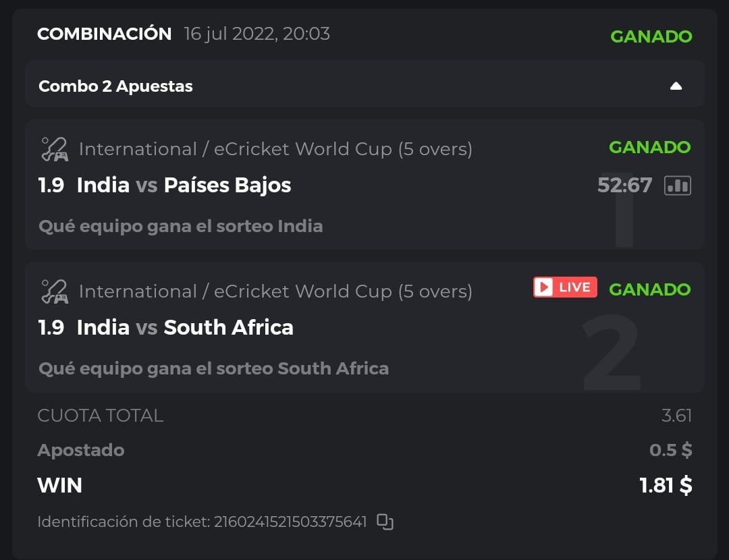
Task: Click eCricket icon for India vs South Africa
Action: coord(54,291)
